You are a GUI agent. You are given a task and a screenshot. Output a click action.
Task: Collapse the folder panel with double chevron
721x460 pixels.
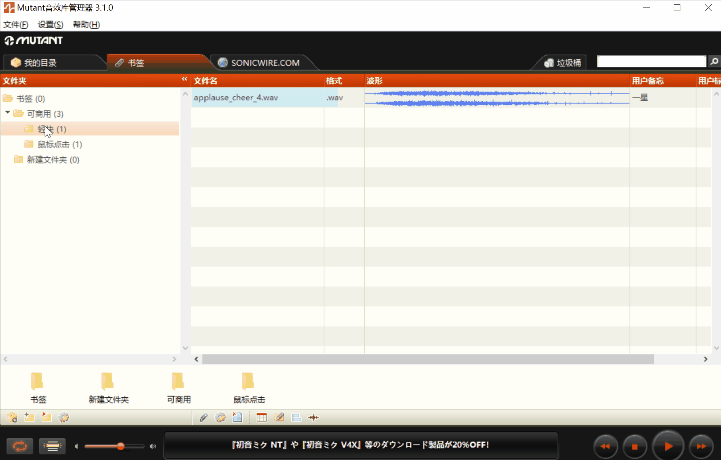click(x=184, y=80)
